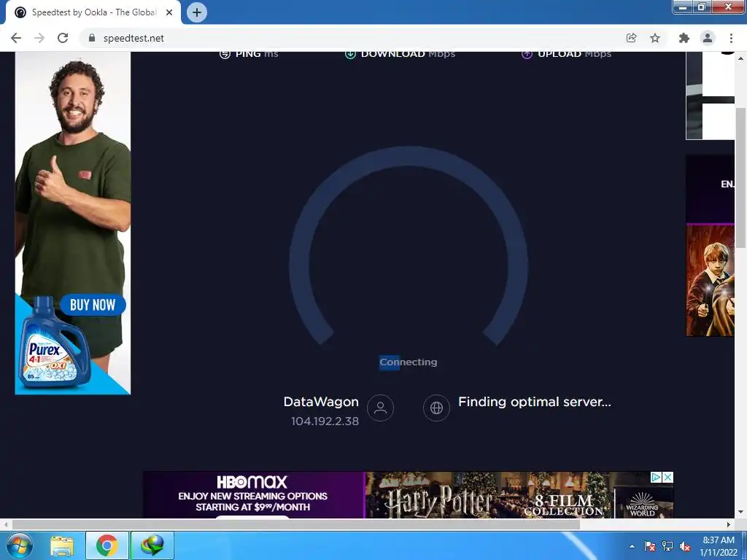Click the user icon beside DataWagon
This screenshot has height=560, width=747.
pyautogui.click(x=380, y=408)
